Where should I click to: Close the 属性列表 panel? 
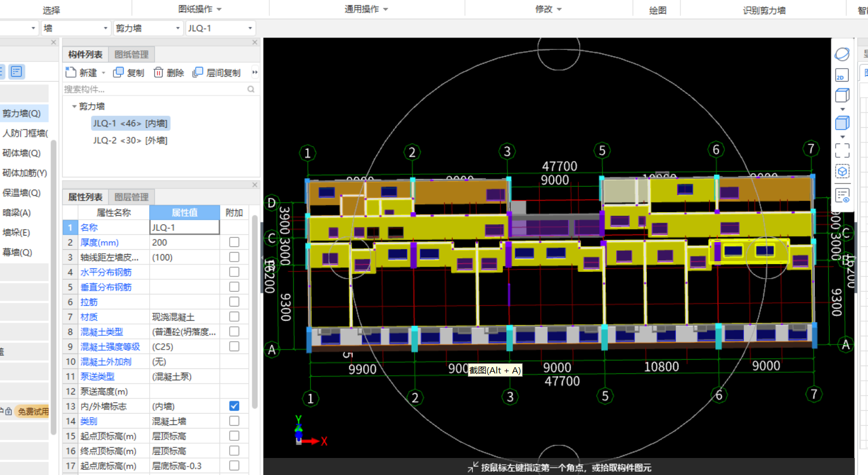point(255,185)
